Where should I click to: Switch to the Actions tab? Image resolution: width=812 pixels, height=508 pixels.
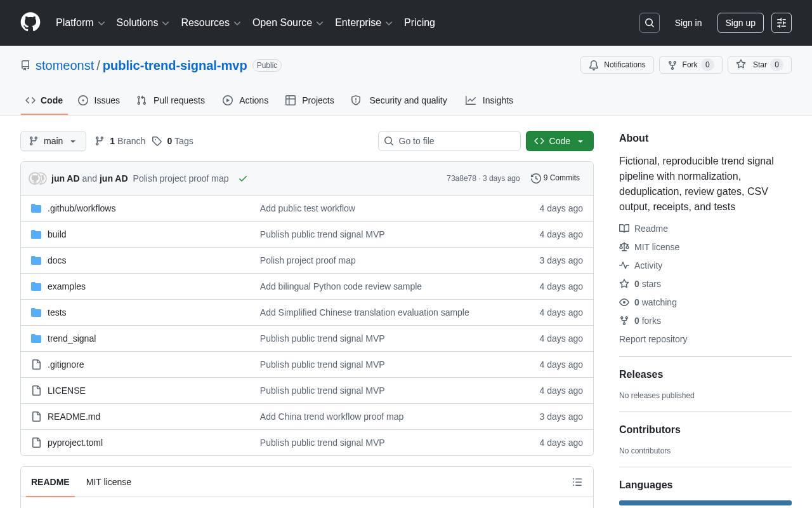(x=246, y=100)
